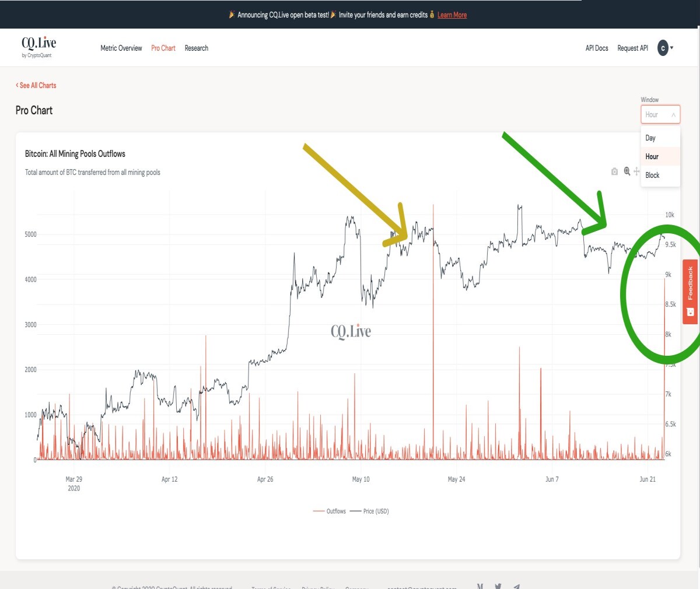Screen dimensions: 700x589
Task: Click chart title Bitcoin: All Mining Pools Outflows
Action: (x=75, y=154)
